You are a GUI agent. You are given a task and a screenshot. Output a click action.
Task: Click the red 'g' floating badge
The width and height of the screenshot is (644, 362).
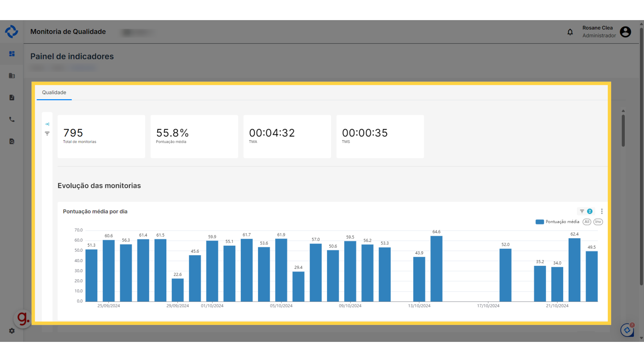click(x=23, y=318)
